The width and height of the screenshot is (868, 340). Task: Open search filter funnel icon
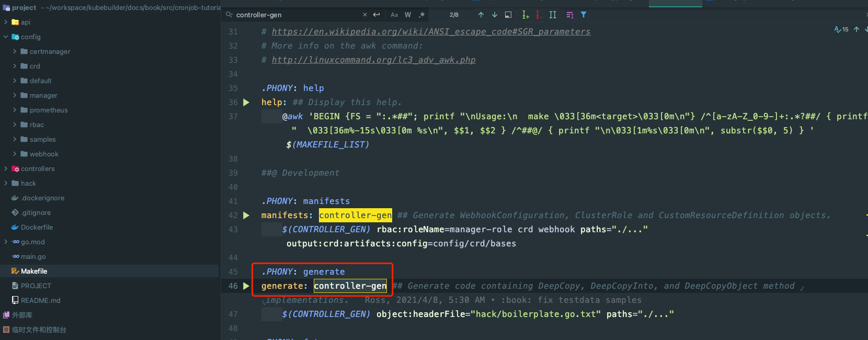[584, 15]
